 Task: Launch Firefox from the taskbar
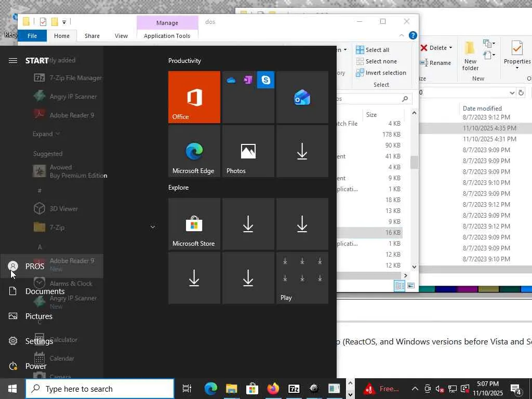(x=273, y=389)
